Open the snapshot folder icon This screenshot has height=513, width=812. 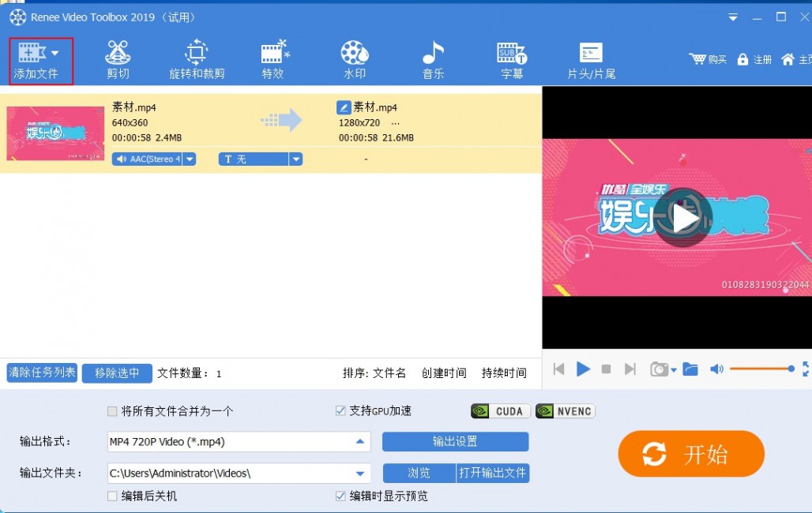click(690, 369)
